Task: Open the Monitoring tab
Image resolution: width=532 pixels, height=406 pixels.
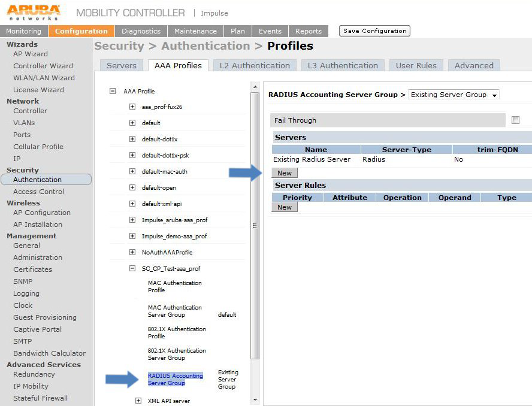Action: tap(24, 31)
